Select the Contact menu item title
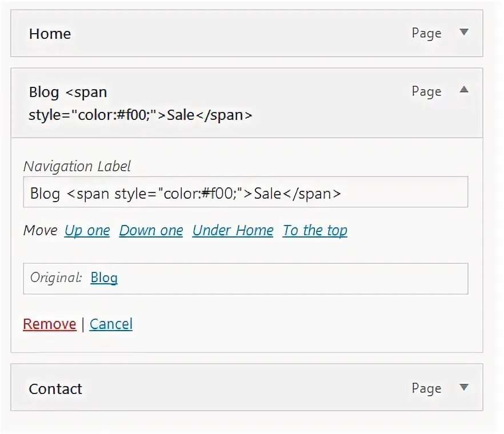This screenshot has height=434, width=504. click(x=55, y=389)
